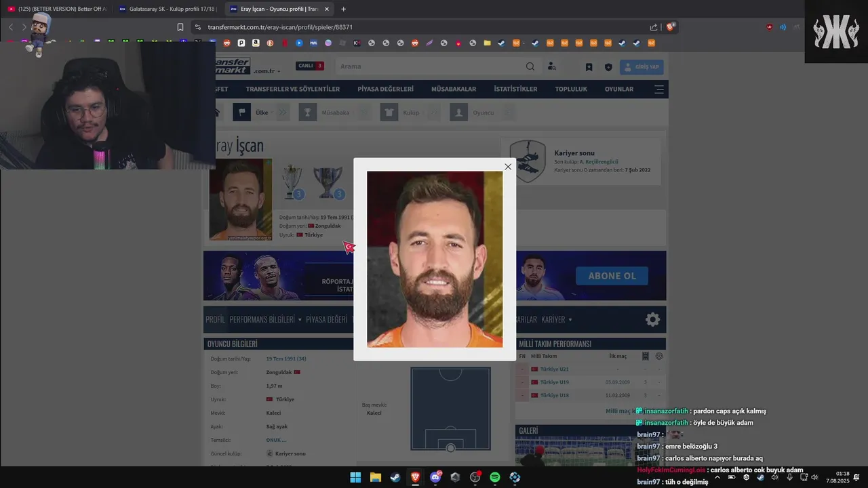Image resolution: width=868 pixels, height=488 pixels.
Task: Open the player's small profile photo
Action: pos(240,200)
